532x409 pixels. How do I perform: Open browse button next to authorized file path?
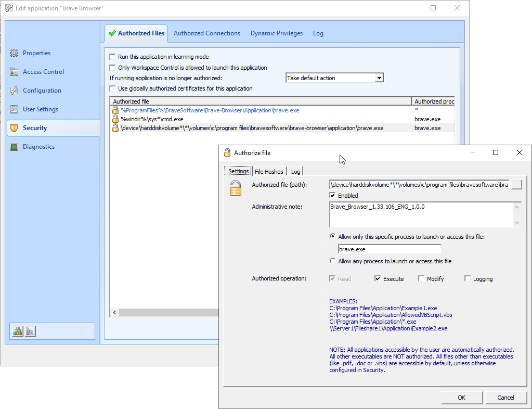[x=516, y=185]
